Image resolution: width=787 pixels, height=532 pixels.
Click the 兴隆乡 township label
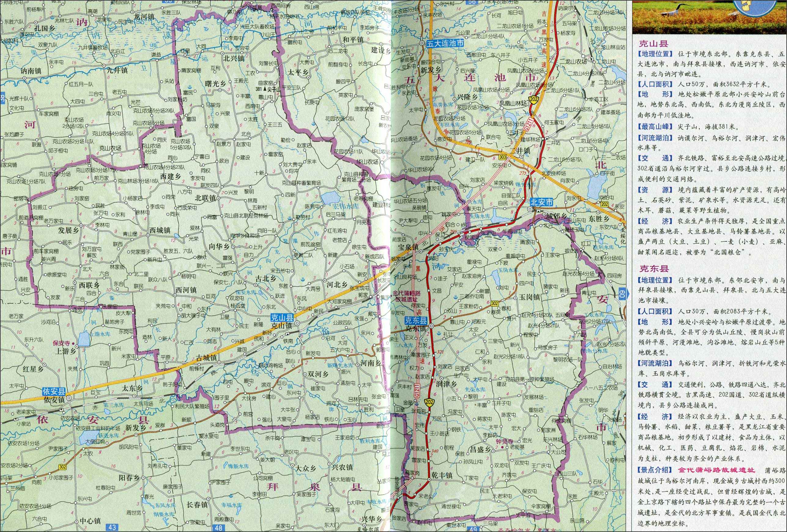coord(467,97)
